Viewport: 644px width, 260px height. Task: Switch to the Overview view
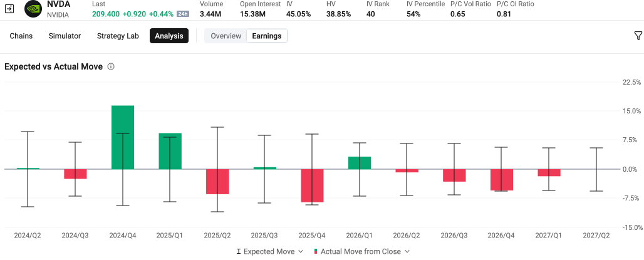[x=226, y=36]
